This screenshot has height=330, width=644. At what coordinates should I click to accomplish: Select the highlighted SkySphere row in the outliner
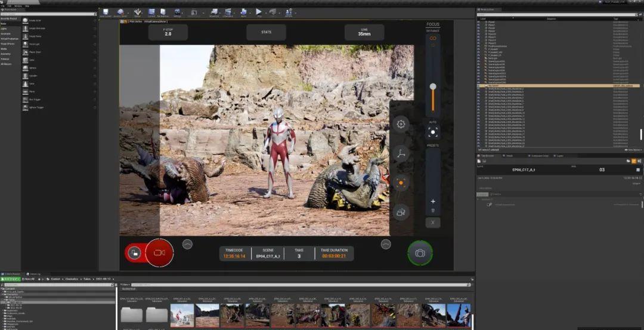[x=558, y=85]
